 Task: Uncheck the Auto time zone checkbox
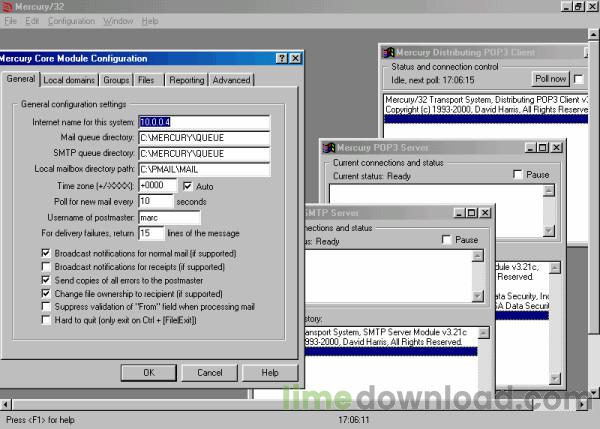coord(187,186)
